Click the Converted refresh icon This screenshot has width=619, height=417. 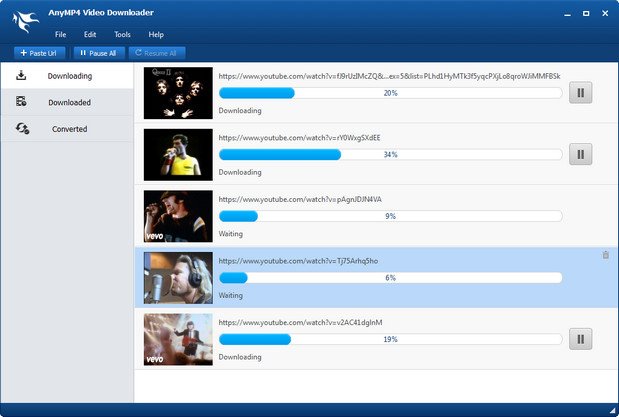(23, 128)
